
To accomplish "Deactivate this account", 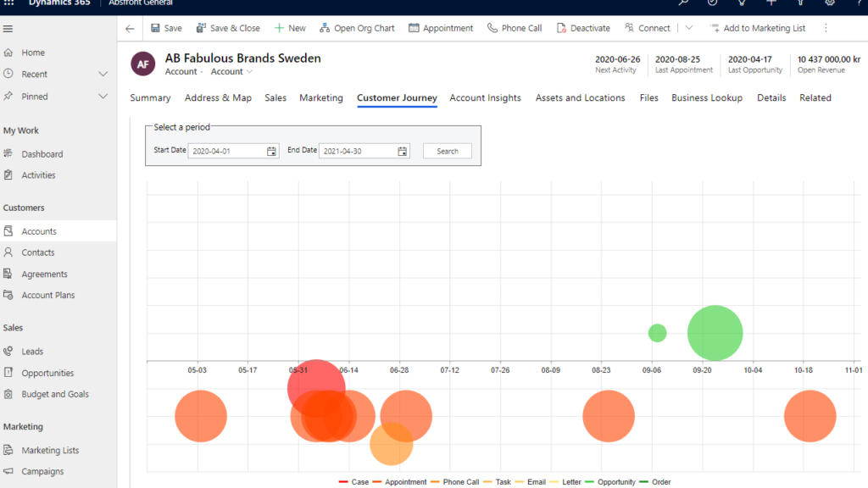I will click(583, 28).
